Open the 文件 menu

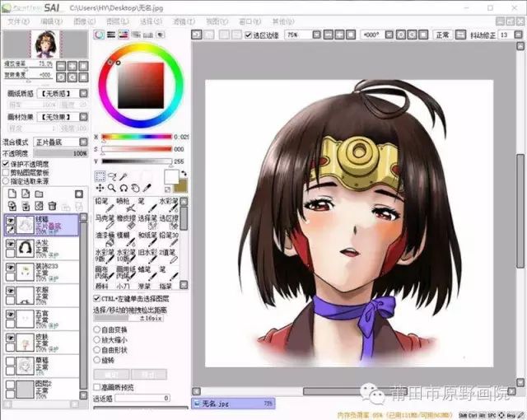click(x=18, y=21)
